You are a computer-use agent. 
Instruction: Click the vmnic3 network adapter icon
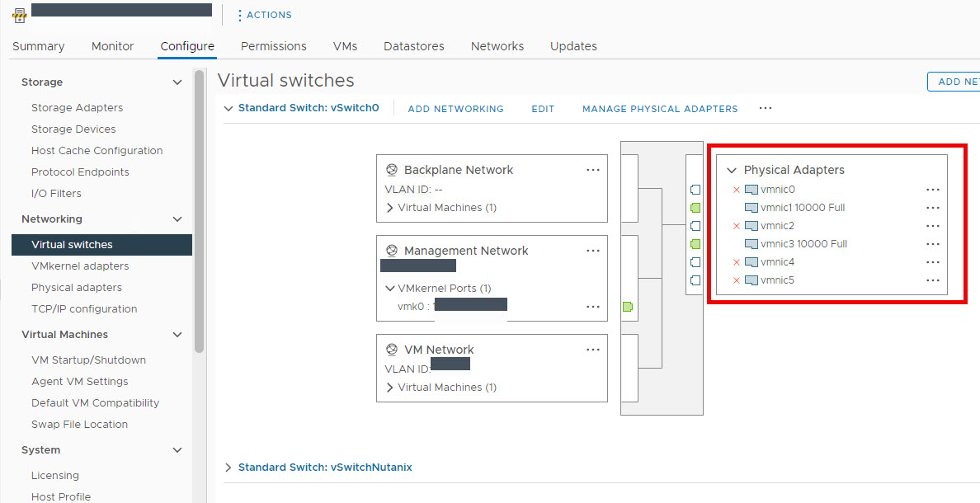point(751,243)
